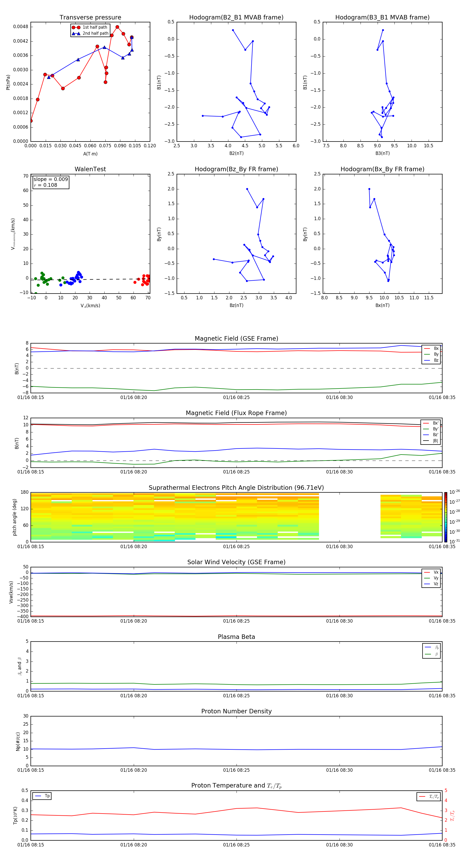Select Bz in the GSE magnetic field legend

coord(431,361)
